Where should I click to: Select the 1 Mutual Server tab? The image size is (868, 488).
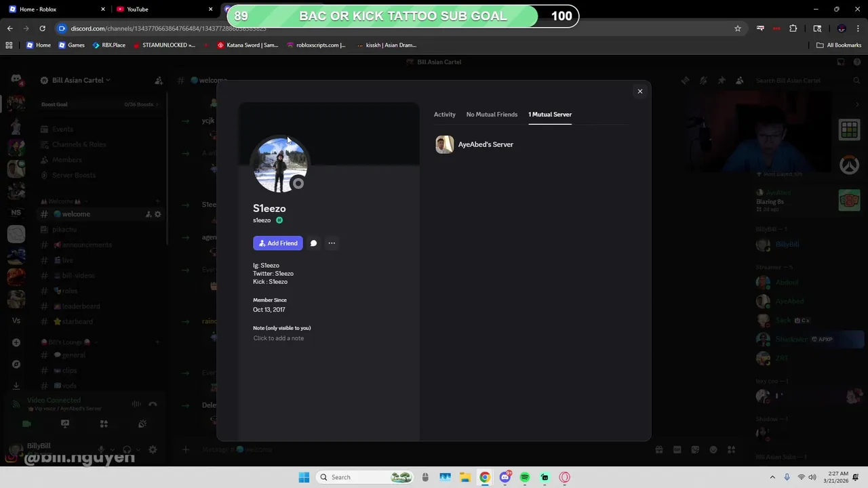pyautogui.click(x=550, y=115)
